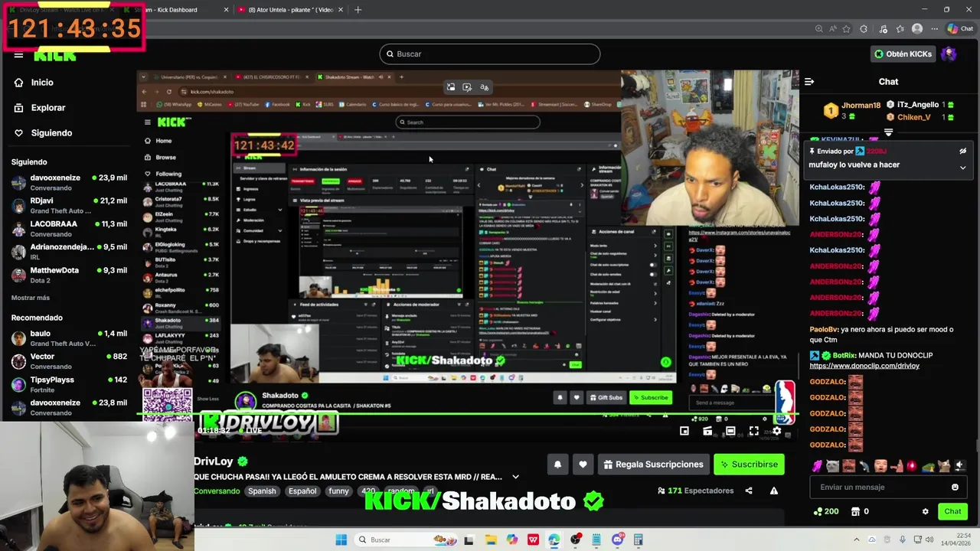Open RDjavi channel in sidebar

point(69,205)
